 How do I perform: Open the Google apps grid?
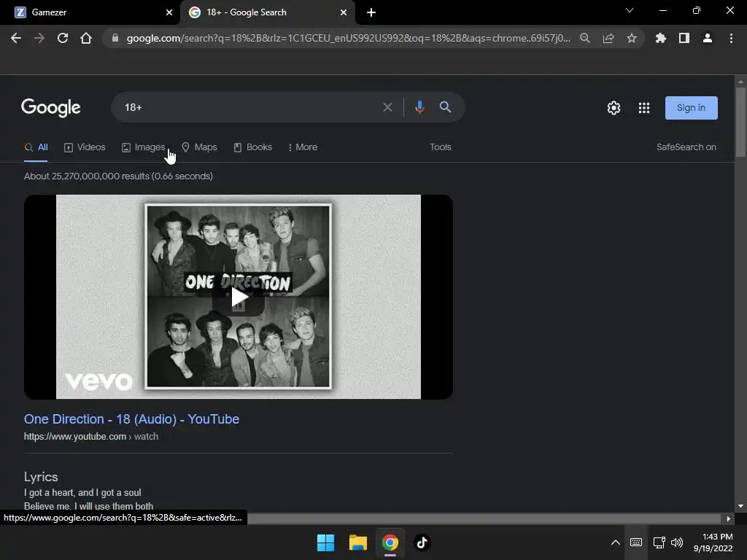(x=644, y=108)
